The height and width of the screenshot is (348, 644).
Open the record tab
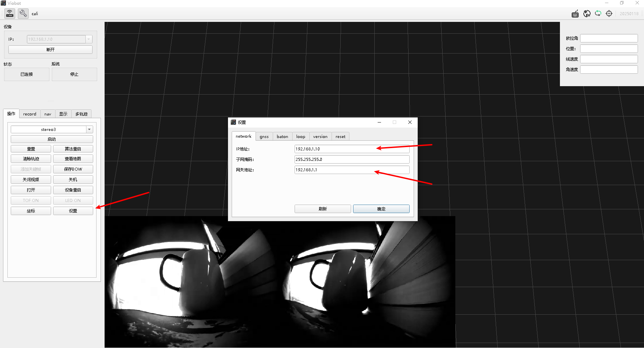click(30, 114)
